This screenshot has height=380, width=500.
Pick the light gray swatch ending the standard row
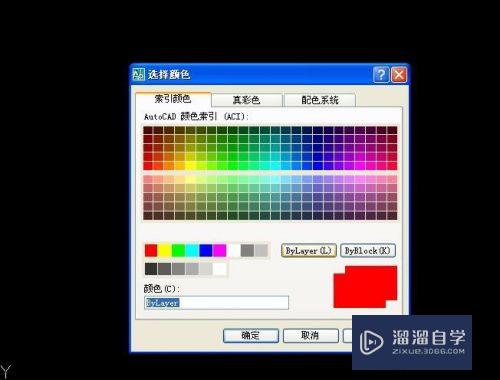pos(261,250)
